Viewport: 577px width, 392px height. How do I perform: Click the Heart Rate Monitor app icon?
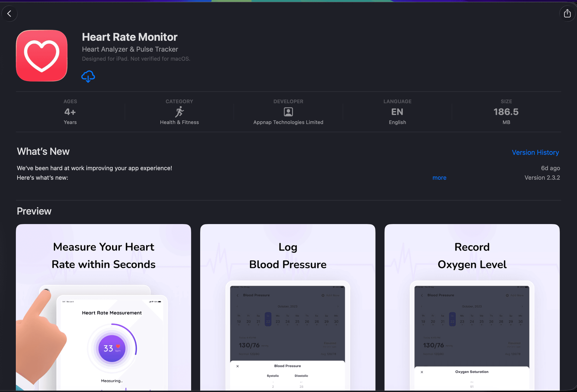click(41, 56)
